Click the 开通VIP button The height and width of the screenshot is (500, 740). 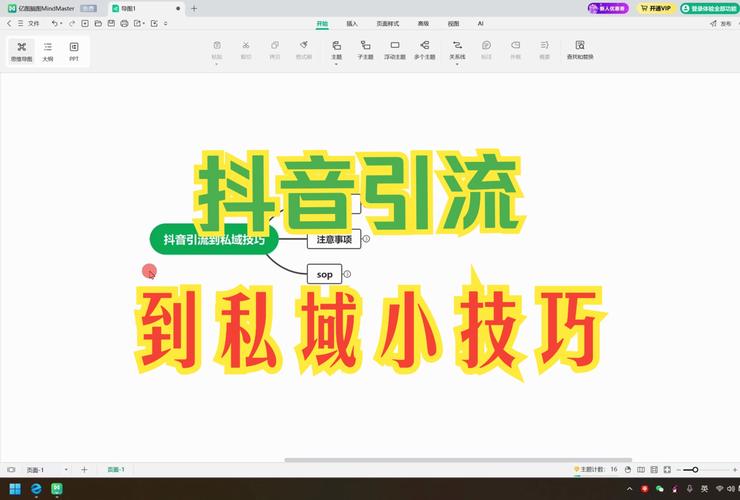tap(656, 8)
